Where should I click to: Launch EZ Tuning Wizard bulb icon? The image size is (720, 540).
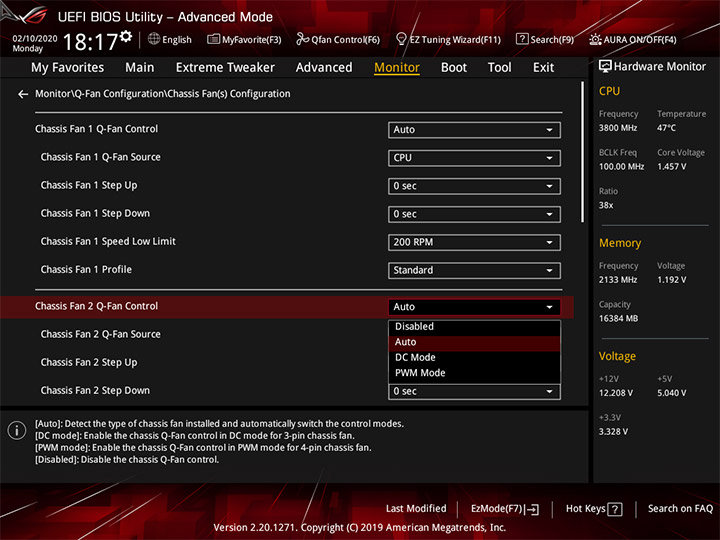[x=401, y=39]
